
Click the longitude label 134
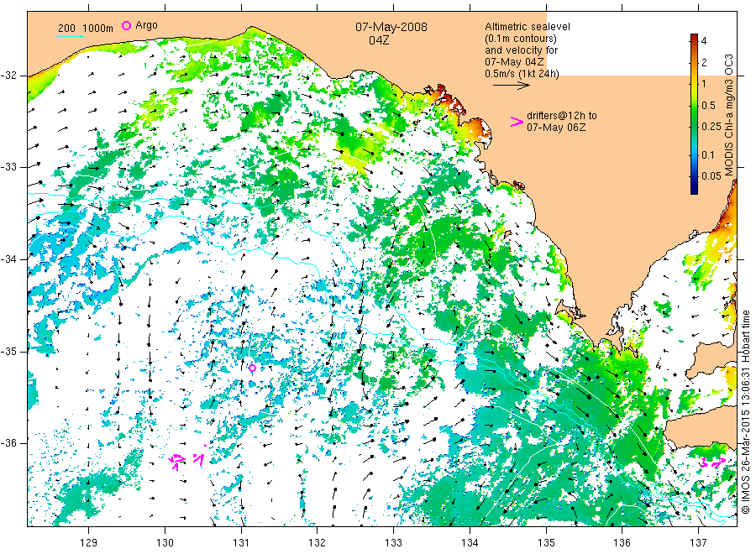coord(470,542)
